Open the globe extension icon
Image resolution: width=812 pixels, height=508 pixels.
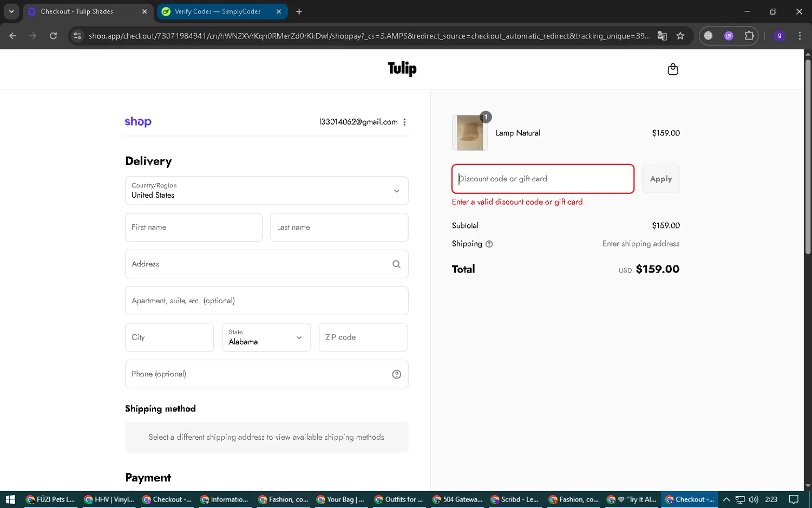pos(708,36)
